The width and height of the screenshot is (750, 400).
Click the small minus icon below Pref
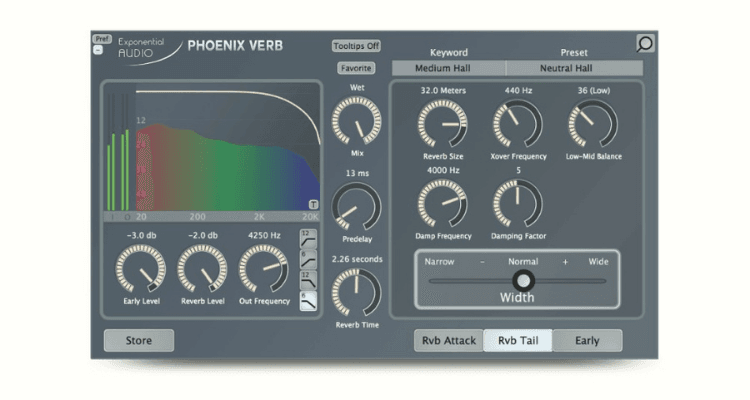pos(98,50)
